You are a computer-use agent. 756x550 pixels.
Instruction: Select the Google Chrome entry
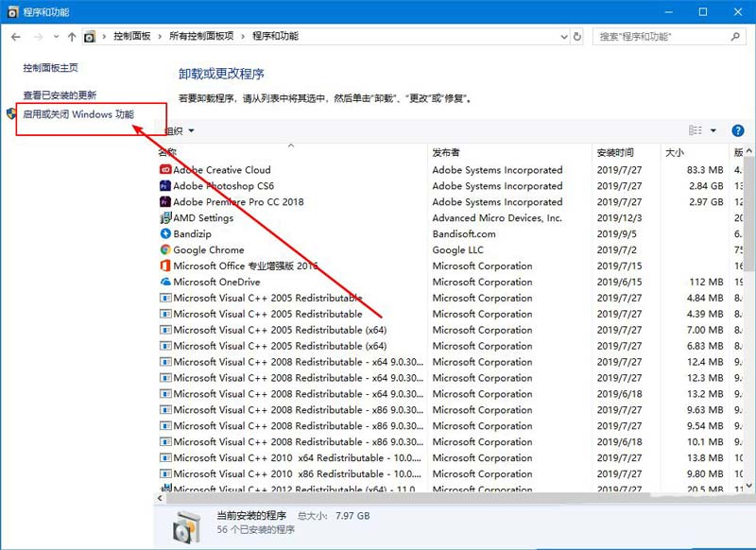point(208,249)
